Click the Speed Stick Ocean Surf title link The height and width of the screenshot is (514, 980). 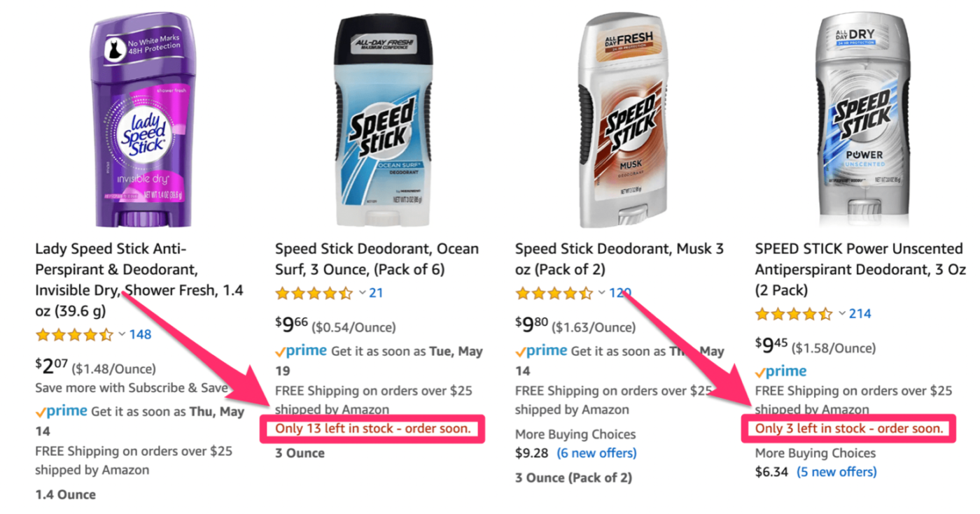tap(377, 259)
